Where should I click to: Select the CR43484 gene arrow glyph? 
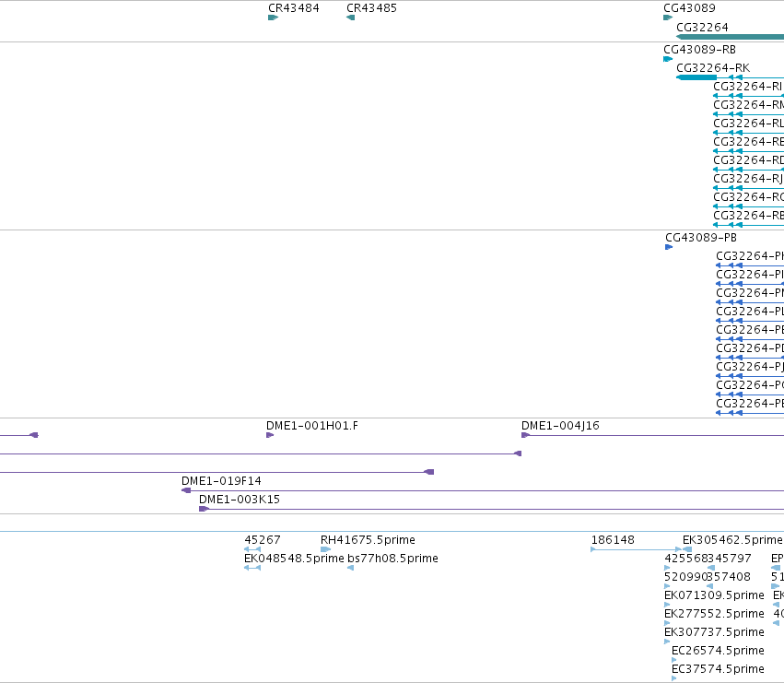273,18
